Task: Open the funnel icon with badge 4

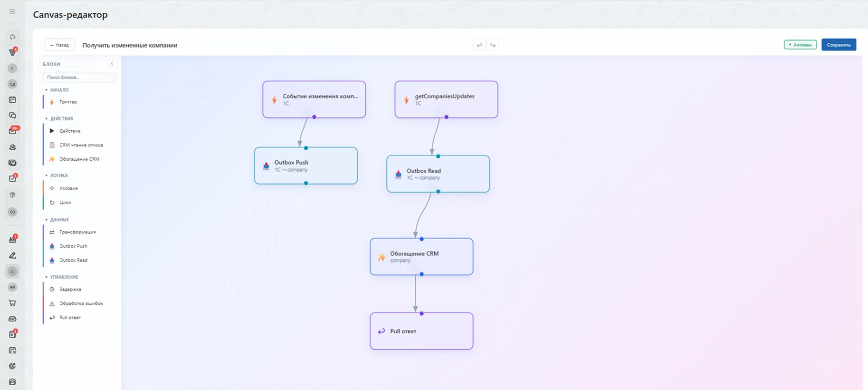Action: (13, 52)
